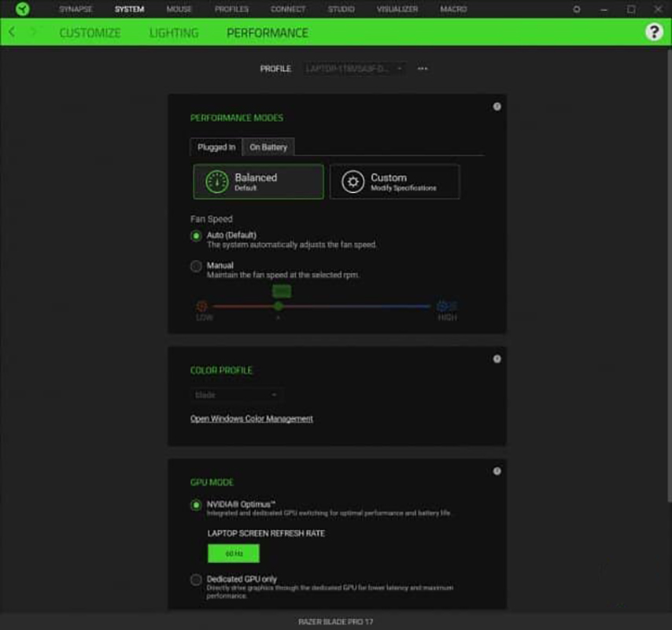Click the Razer Blade Pro 17 device label
The height and width of the screenshot is (630, 672).
(335, 622)
